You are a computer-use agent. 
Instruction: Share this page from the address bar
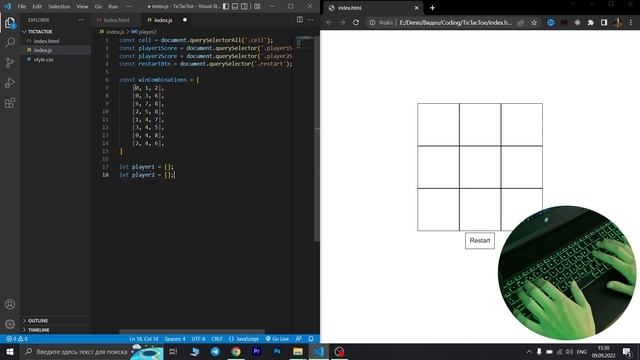tap(521, 23)
